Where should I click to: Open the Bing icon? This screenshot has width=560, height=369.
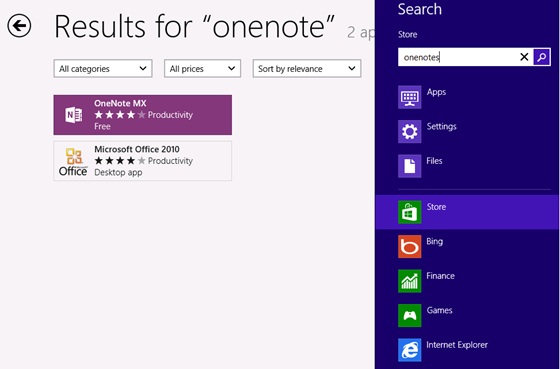[x=410, y=246]
